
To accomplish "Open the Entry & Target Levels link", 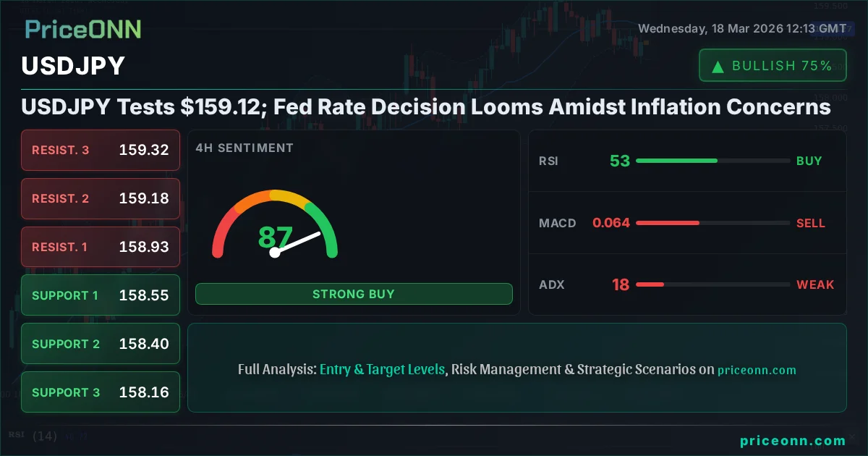I will [x=382, y=369].
